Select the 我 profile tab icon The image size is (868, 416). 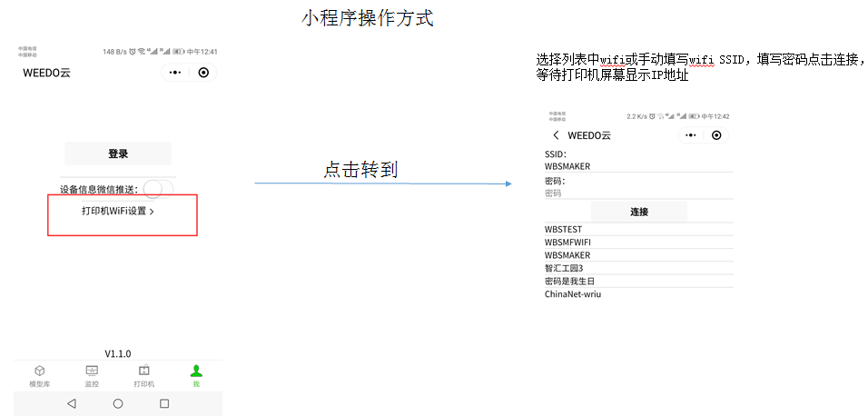196,371
